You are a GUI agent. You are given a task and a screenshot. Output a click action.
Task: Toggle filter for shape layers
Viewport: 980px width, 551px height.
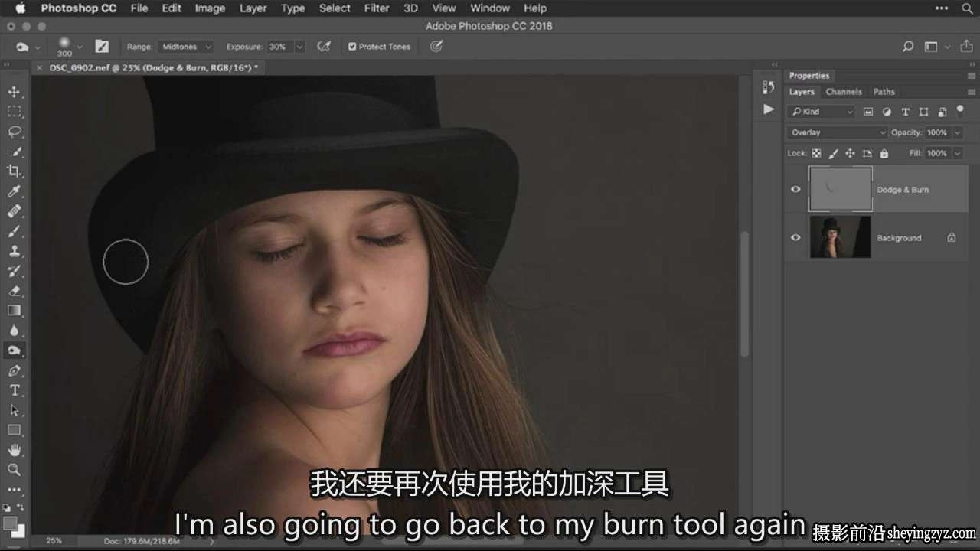[x=923, y=112]
